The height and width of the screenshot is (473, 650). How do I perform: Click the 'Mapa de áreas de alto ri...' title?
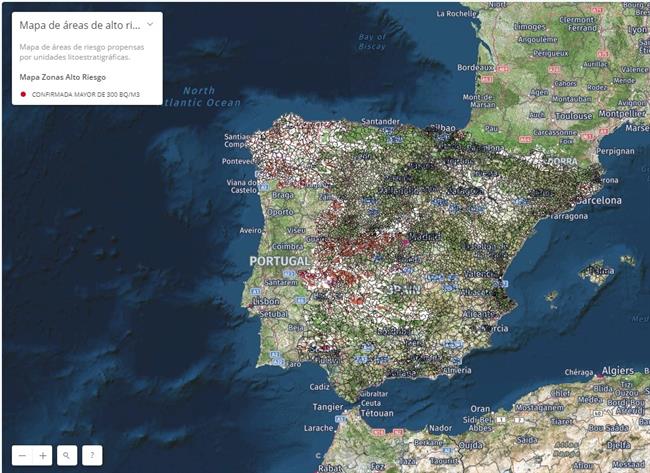[x=80, y=25]
